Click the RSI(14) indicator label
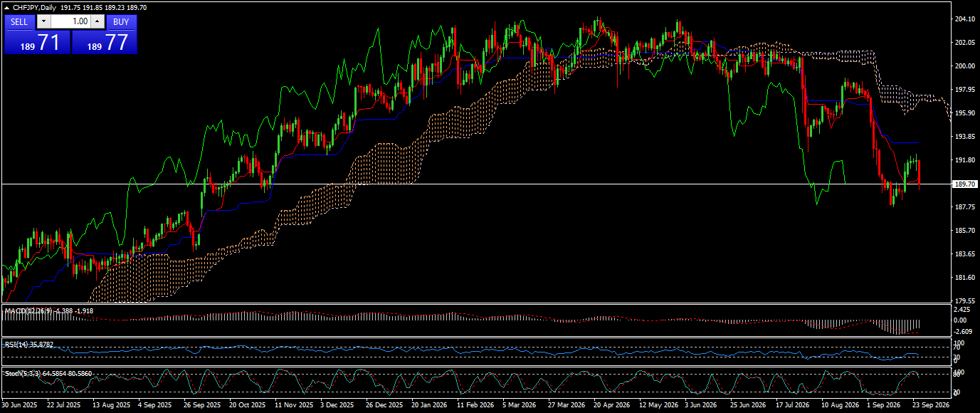The height and width of the screenshot is (413, 980). [15, 345]
